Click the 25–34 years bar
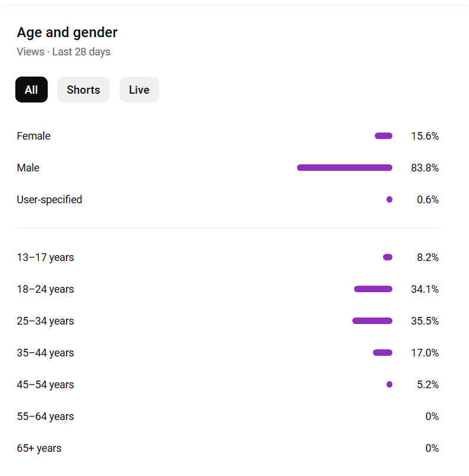 tap(372, 321)
